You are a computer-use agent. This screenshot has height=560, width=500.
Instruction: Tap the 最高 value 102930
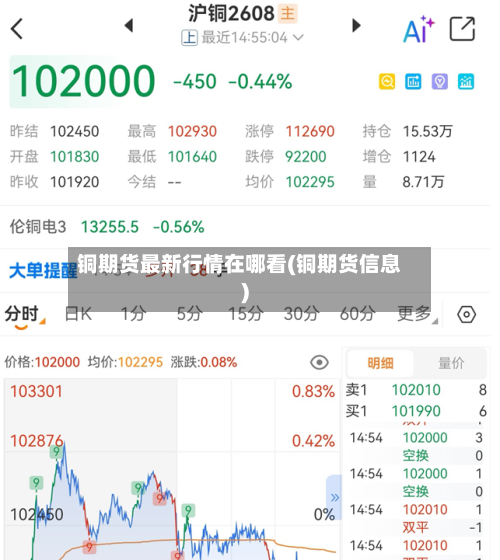pyautogui.click(x=192, y=131)
